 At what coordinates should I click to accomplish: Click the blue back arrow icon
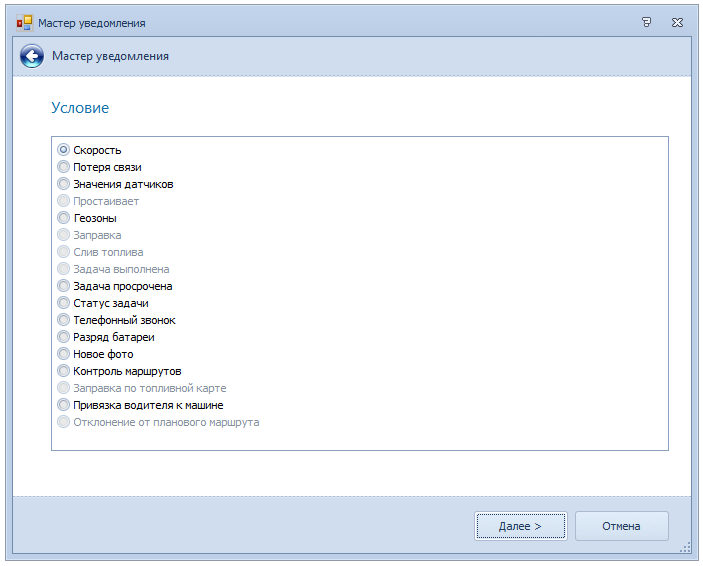click(x=31, y=56)
